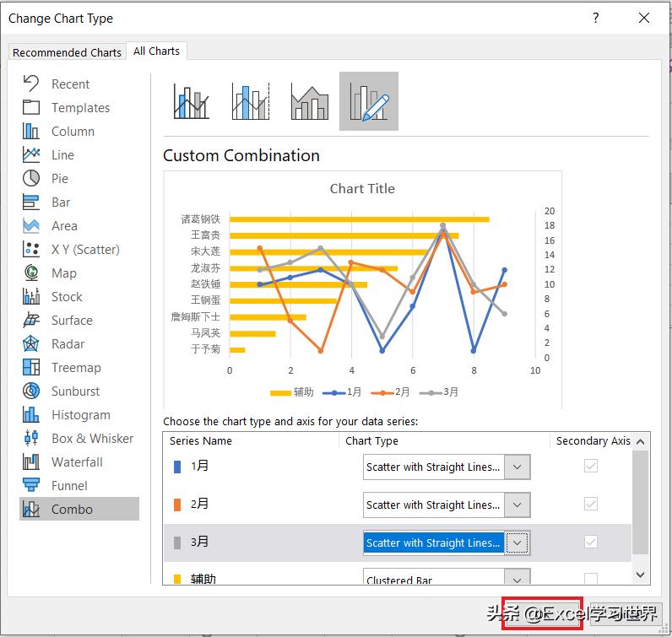Select the Clustered Column - Line combo icon

(x=192, y=101)
